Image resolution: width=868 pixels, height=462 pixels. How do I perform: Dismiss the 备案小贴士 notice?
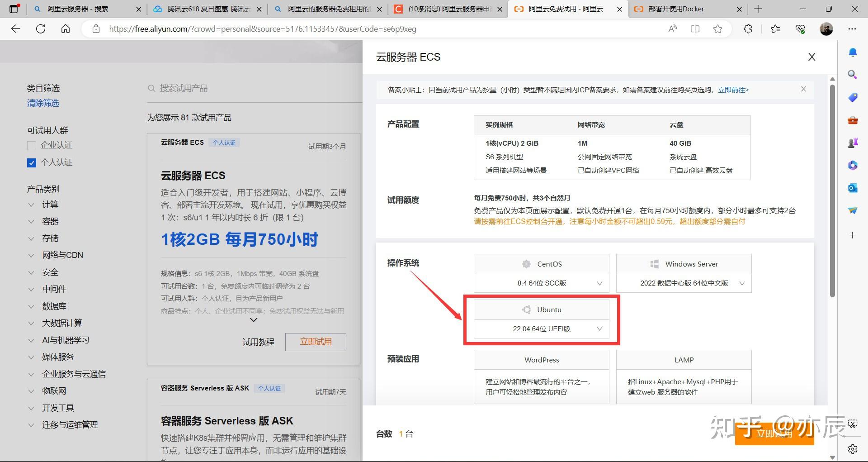803,89
